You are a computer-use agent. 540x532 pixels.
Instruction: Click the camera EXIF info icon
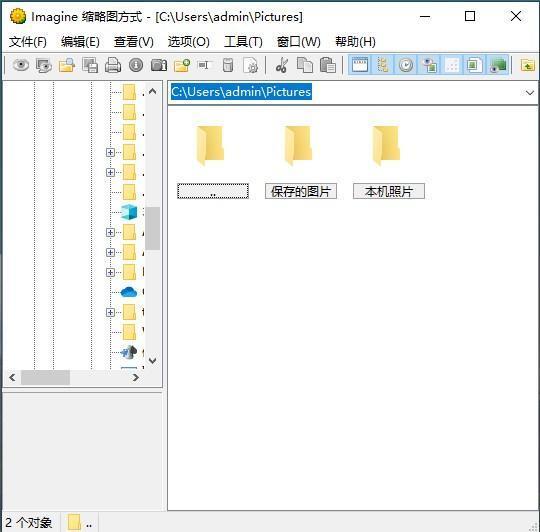[159, 65]
